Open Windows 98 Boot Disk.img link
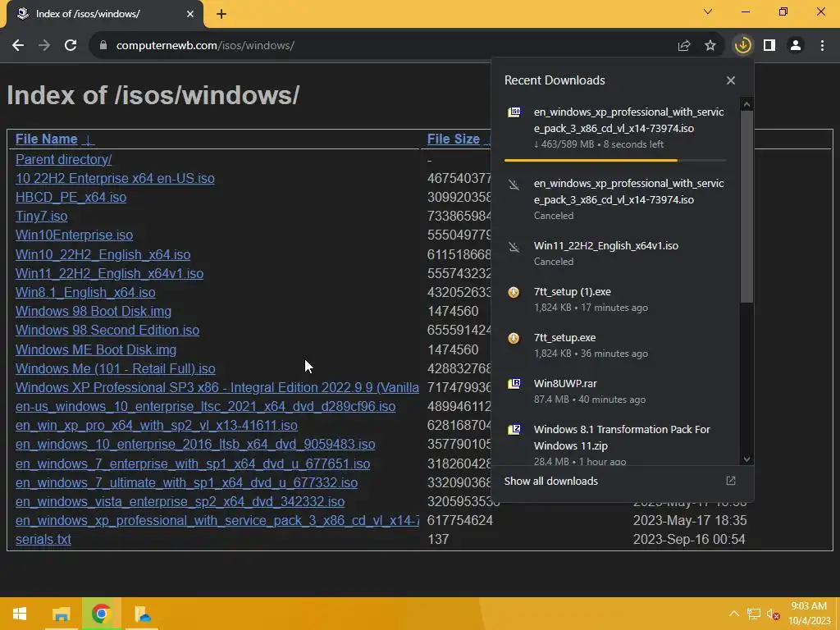 tap(94, 311)
